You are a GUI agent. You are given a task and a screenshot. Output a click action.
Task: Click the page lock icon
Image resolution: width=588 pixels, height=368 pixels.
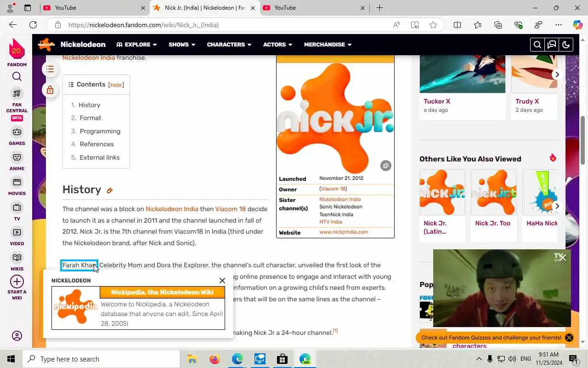point(50,90)
